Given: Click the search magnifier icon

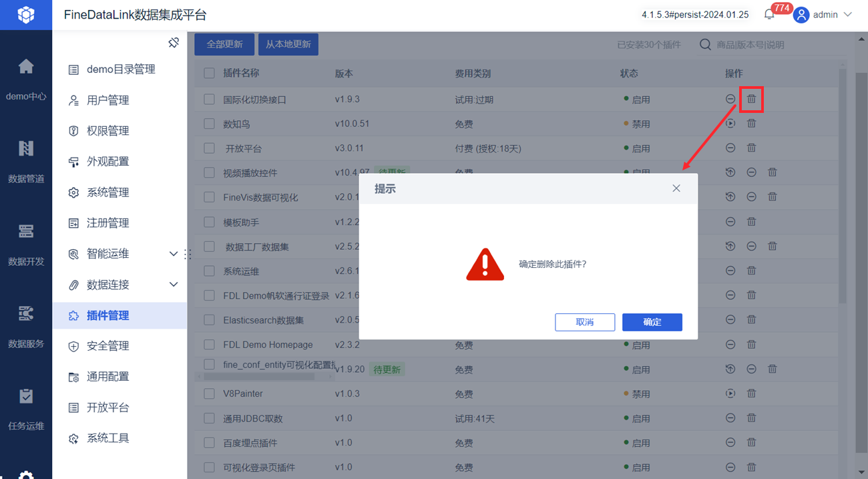Looking at the screenshot, I should pos(705,45).
